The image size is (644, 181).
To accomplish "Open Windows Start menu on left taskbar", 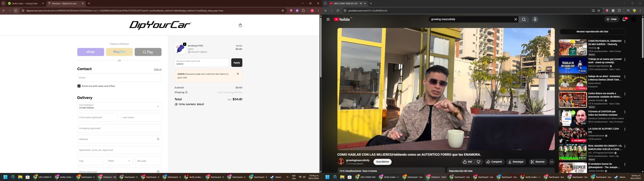I will pyautogui.click(x=6, y=177).
